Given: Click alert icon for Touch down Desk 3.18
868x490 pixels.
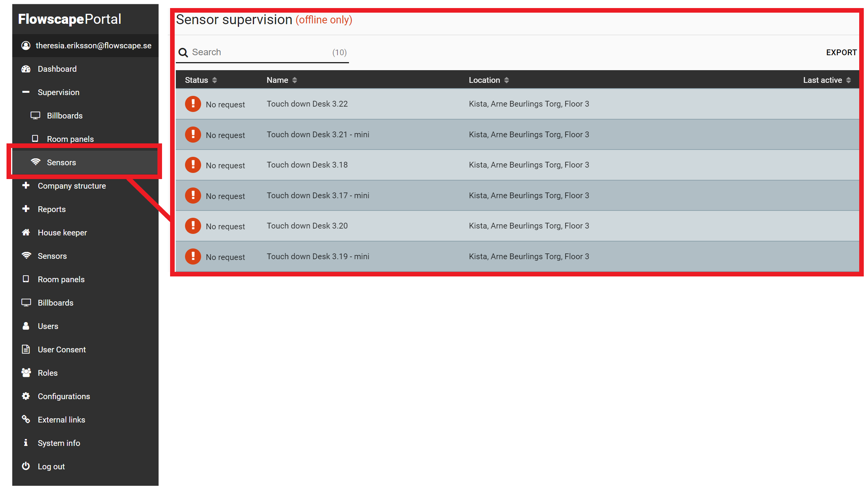Looking at the screenshot, I should point(193,165).
